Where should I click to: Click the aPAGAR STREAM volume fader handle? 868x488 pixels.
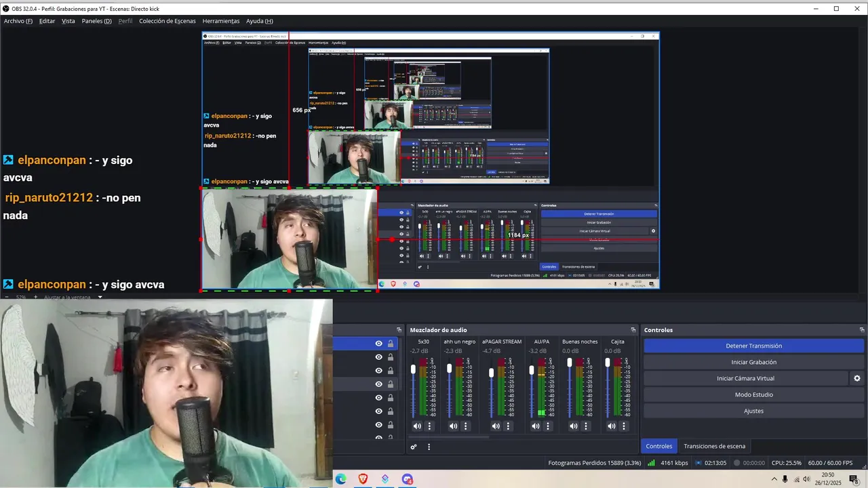click(492, 373)
